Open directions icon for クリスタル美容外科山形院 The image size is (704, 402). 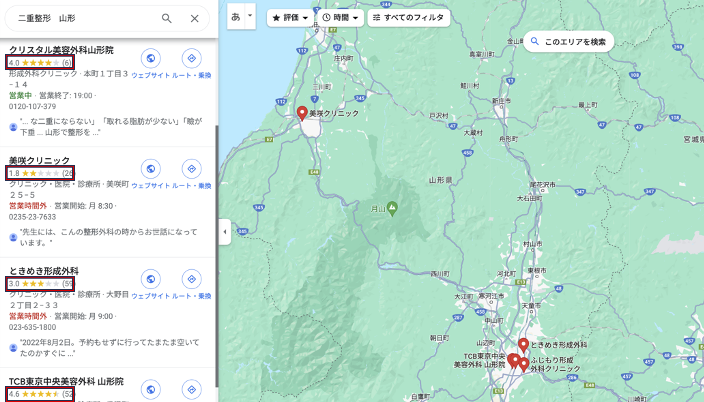point(192,58)
